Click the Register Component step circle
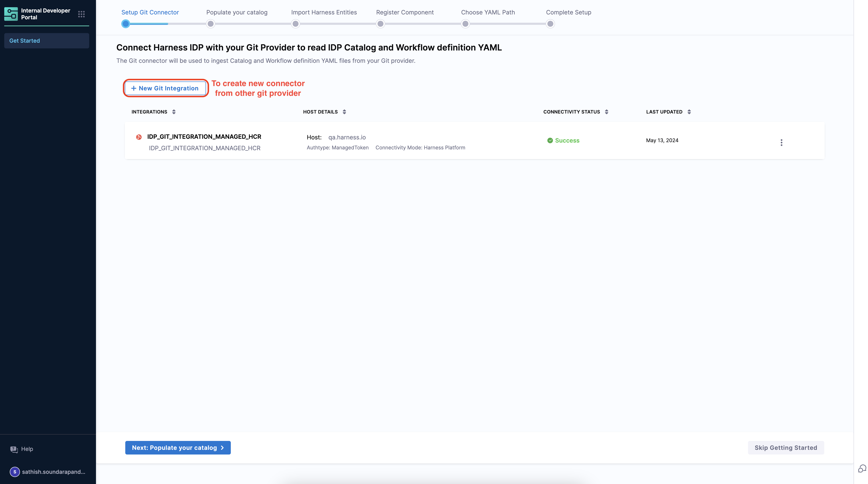Screen dimensions: 868x484 pos(380,24)
